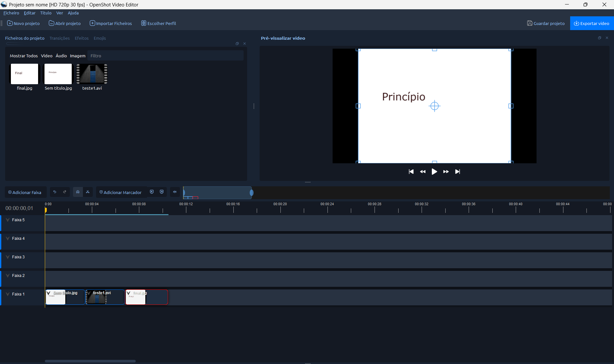This screenshot has height=364, width=614.
Task: Click the timeline zoom slider left handle
Action: pyautogui.click(x=184, y=192)
